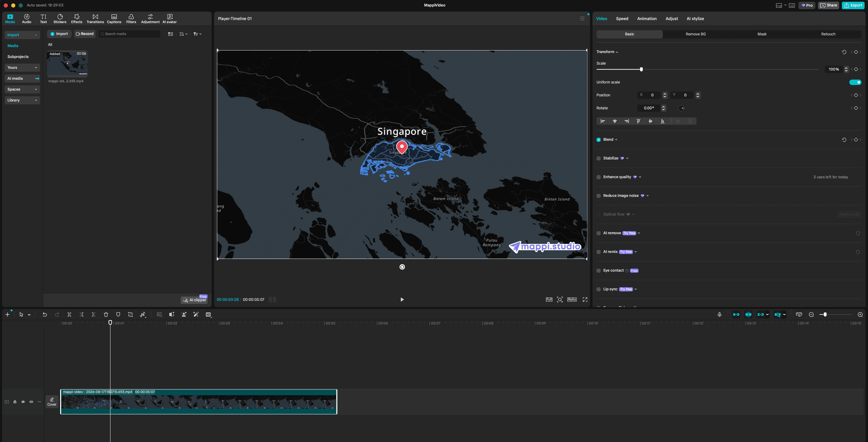Image resolution: width=868 pixels, height=442 pixels.
Task: Open the Effects panel
Action: click(x=76, y=19)
